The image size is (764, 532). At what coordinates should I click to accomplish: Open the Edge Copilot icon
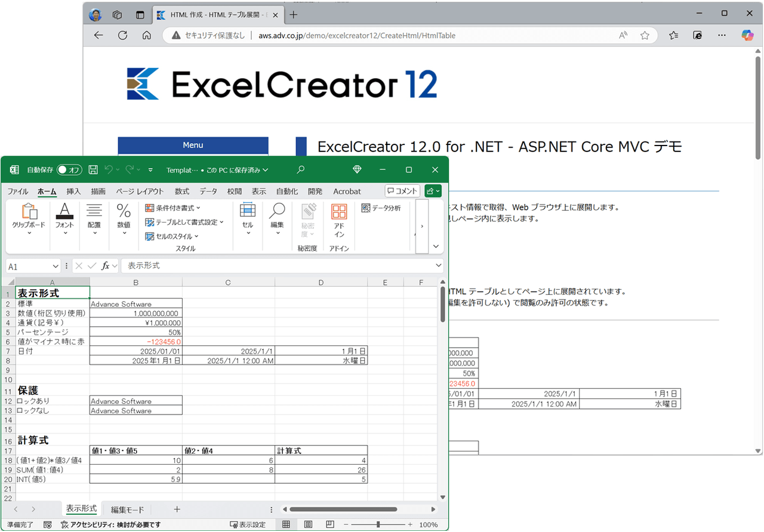tap(748, 35)
